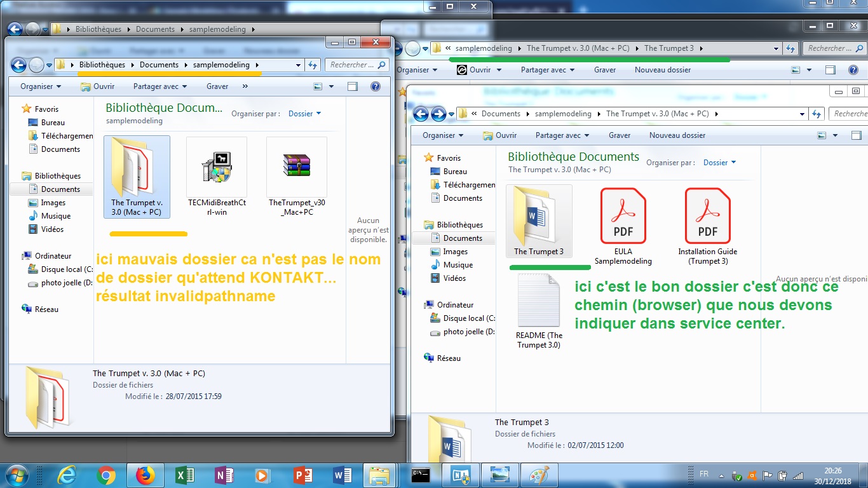Expand address dropdown of the path ending The Trumpet 3
This screenshot has height=488, width=868.
776,48
